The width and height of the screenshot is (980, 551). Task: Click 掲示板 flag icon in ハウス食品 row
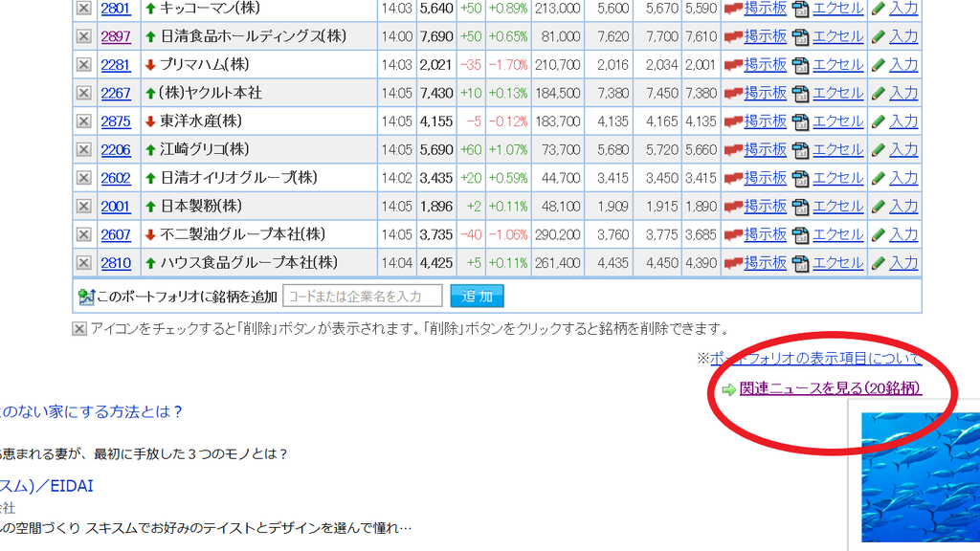[733, 264]
